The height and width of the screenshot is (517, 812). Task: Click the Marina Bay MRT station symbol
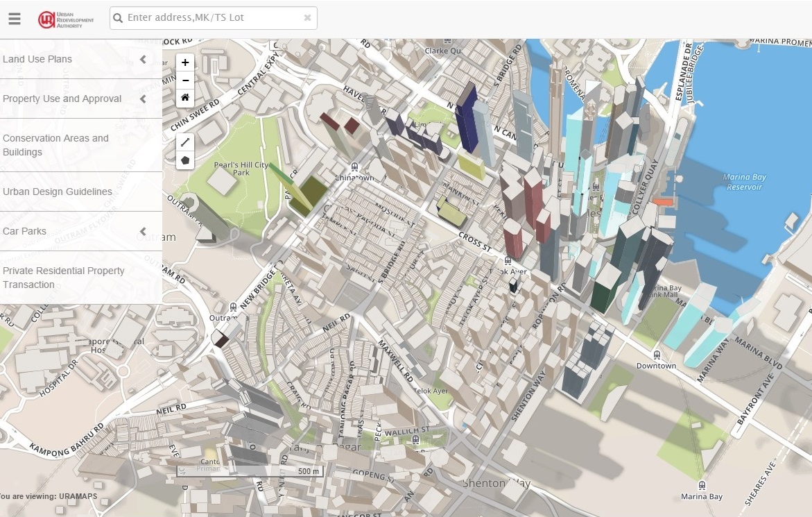pyautogui.click(x=701, y=486)
